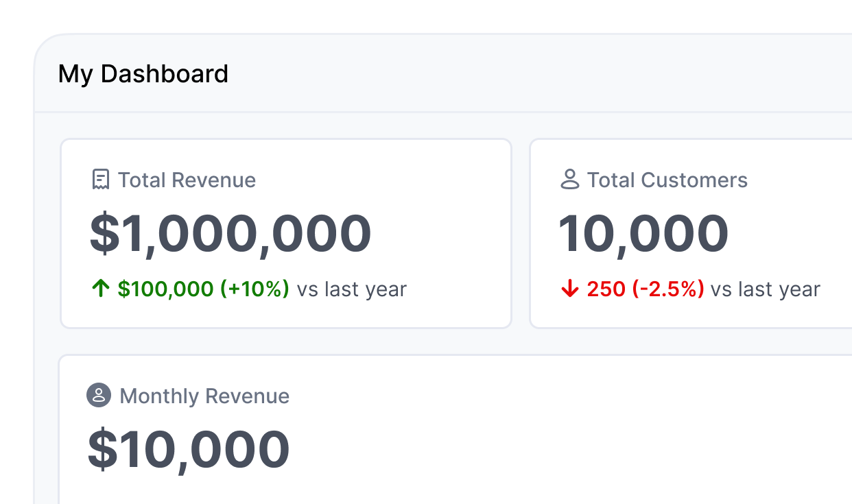This screenshot has height=504, width=852.
Task: Select the 10,000 customers figure
Action: click(643, 234)
